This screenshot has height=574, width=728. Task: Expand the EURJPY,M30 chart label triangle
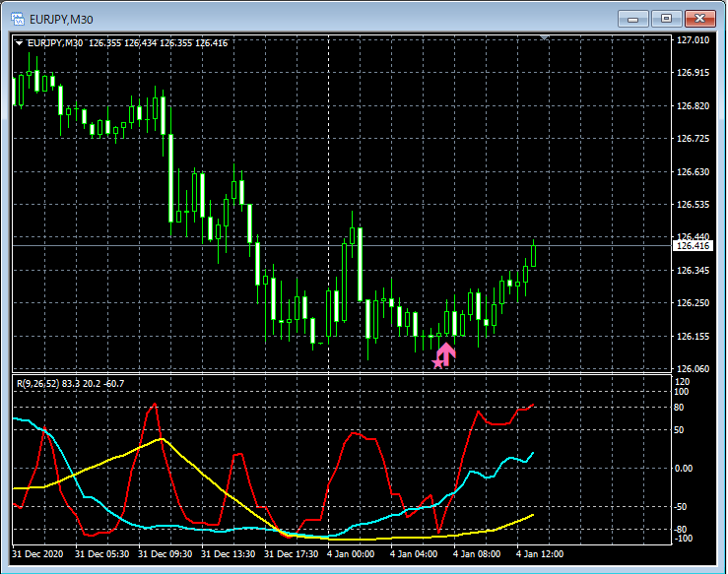click(x=19, y=42)
